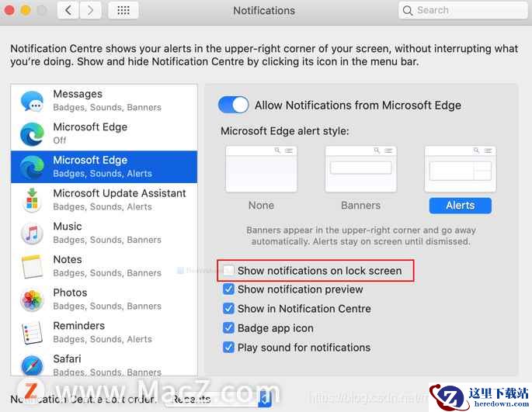This screenshot has height=412, width=532.
Task: Click the Music app icon
Action: coord(32,234)
